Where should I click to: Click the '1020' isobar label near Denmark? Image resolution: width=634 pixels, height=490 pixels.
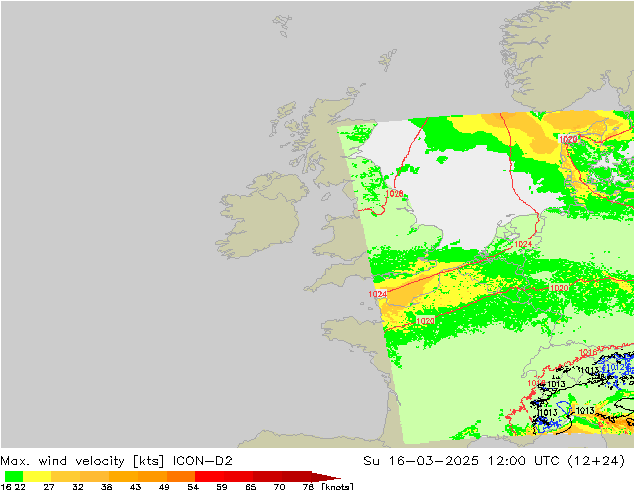click(x=568, y=139)
